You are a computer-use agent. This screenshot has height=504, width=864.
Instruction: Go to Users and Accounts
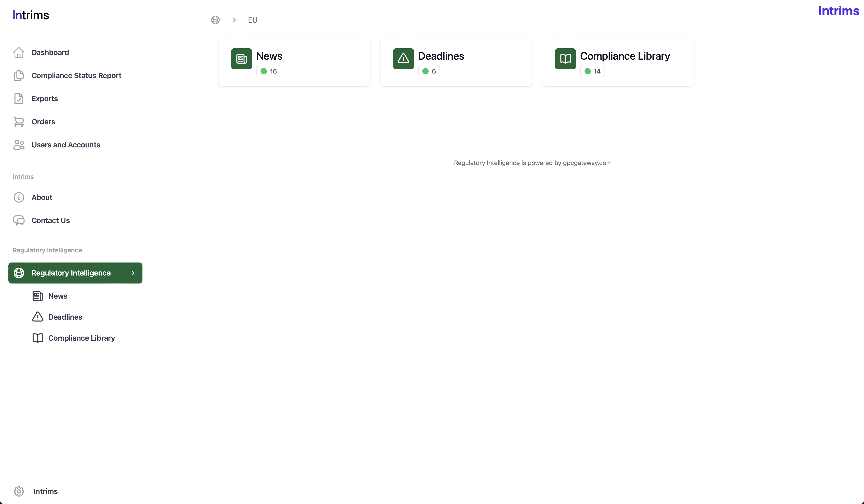point(66,145)
